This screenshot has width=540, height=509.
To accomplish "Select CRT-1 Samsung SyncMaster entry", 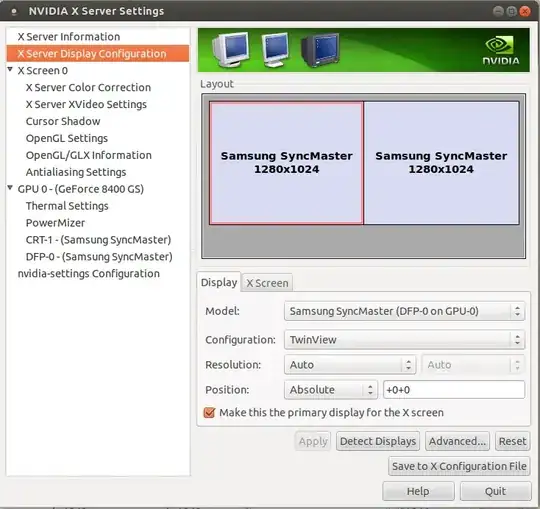I will (98, 240).
